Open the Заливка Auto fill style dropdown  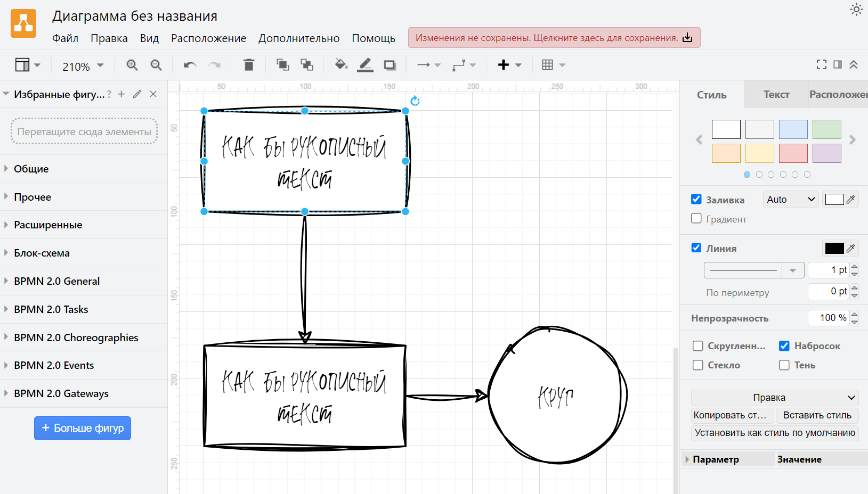(790, 200)
